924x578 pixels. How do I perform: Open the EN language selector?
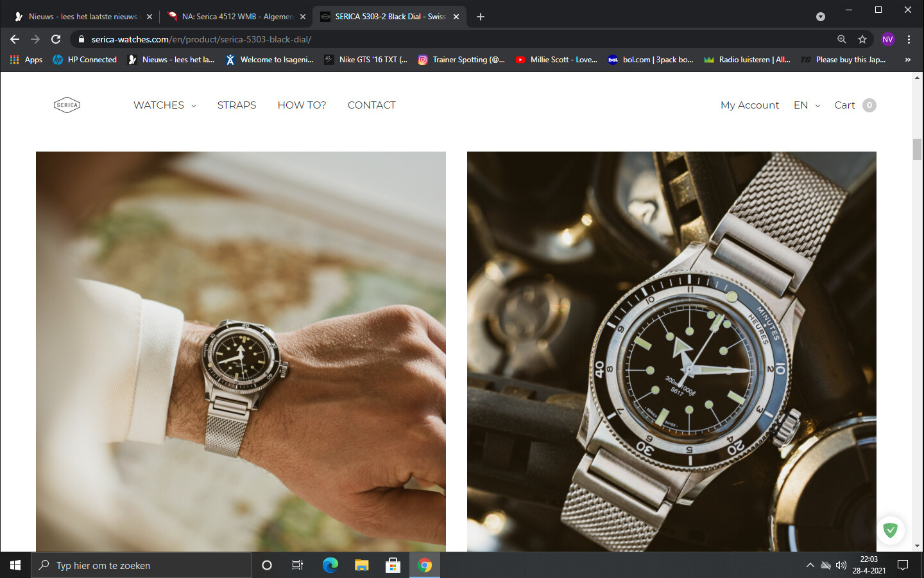coord(807,105)
